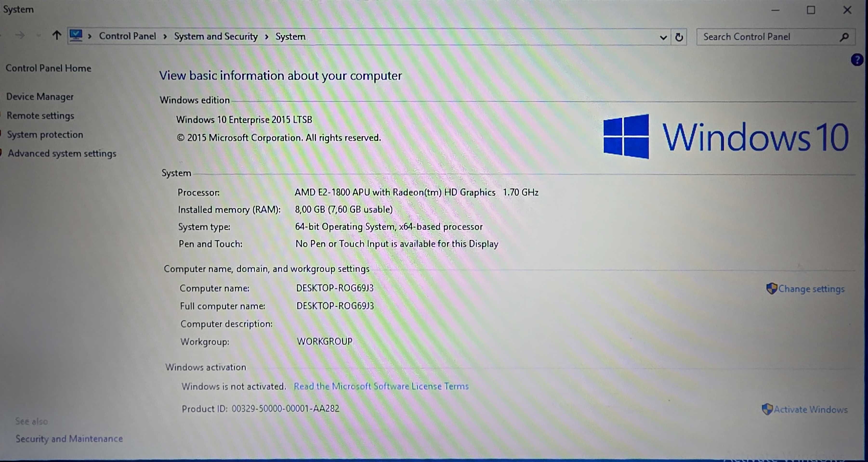Viewport: 868px width, 462px height.
Task: Click the processor value AMD E2-1800 APU
Action: 395,192
